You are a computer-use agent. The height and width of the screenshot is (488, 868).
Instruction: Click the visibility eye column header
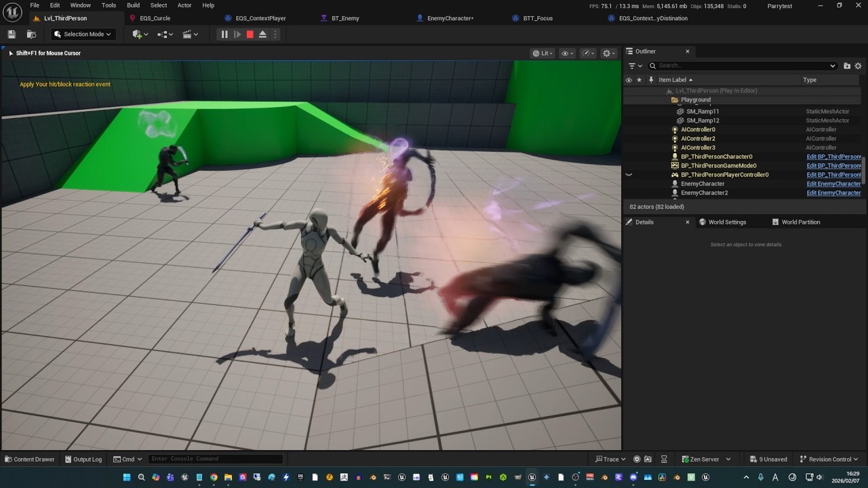[x=629, y=80]
